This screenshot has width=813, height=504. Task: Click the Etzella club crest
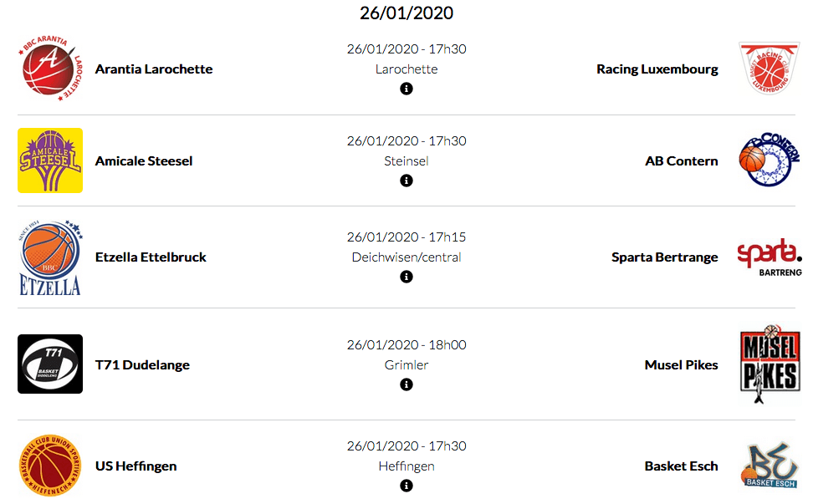pyautogui.click(x=50, y=257)
